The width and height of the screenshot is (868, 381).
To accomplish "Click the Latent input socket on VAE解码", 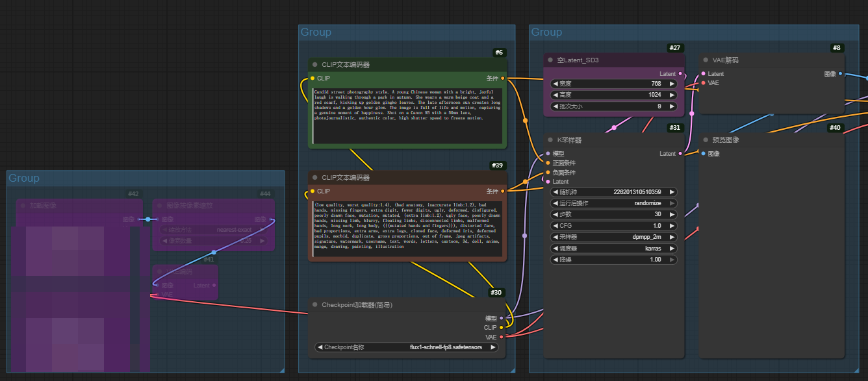I will click(703, 74).
